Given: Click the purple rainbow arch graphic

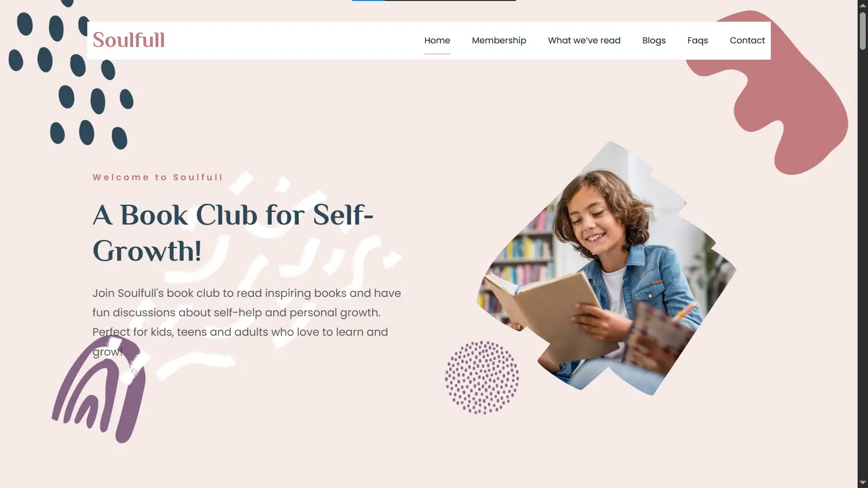Looking at the screenshot, I should (x=99, y=389).
